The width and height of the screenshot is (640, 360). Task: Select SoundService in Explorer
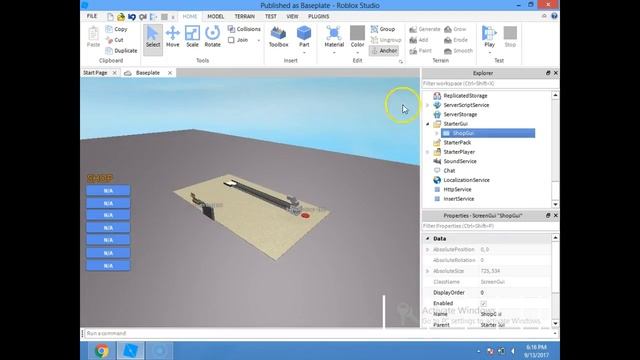(x=460, y=161)
